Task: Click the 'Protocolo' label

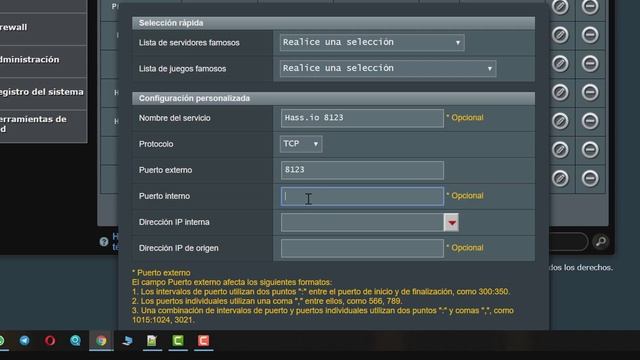Action: 156,144
